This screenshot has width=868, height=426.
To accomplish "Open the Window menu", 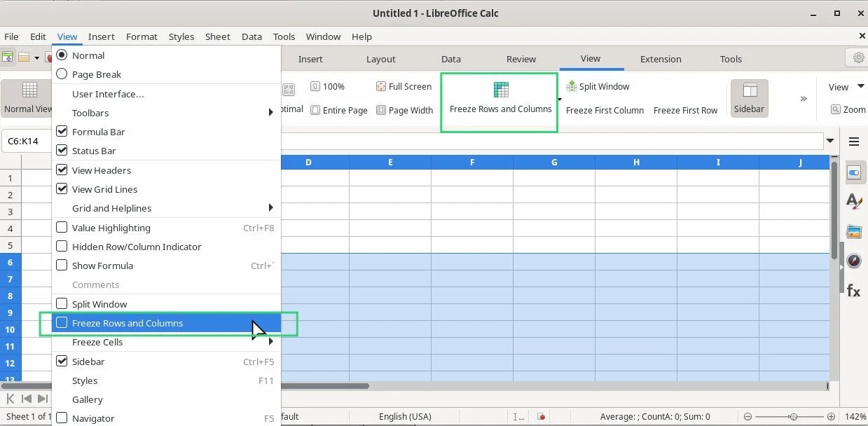I will coord(323,36).
